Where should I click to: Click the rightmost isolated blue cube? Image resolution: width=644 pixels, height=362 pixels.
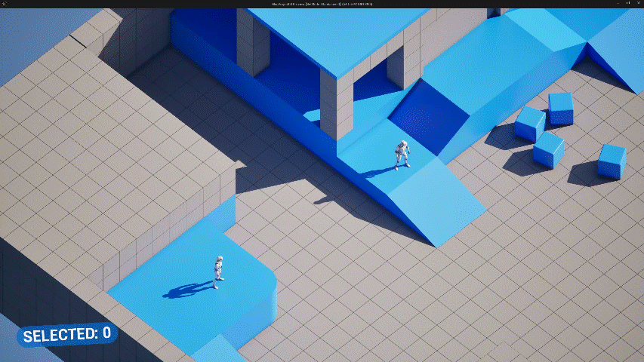(x=612, y=161)
